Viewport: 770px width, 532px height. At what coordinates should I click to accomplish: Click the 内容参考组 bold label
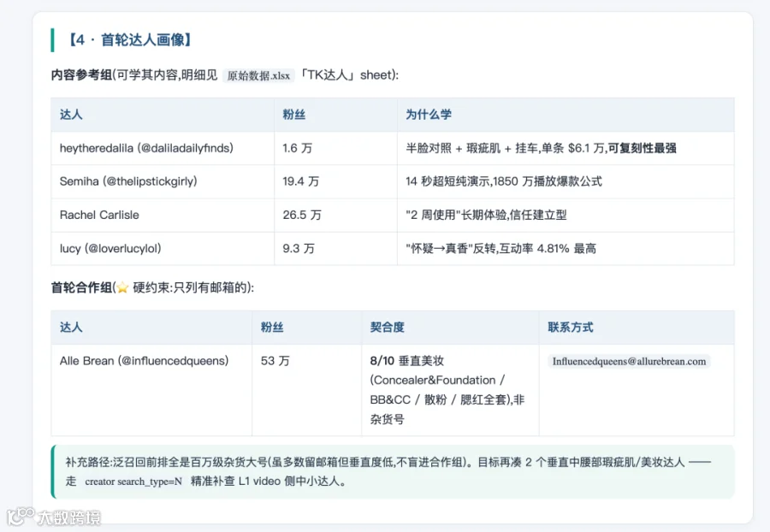(81, 75)
